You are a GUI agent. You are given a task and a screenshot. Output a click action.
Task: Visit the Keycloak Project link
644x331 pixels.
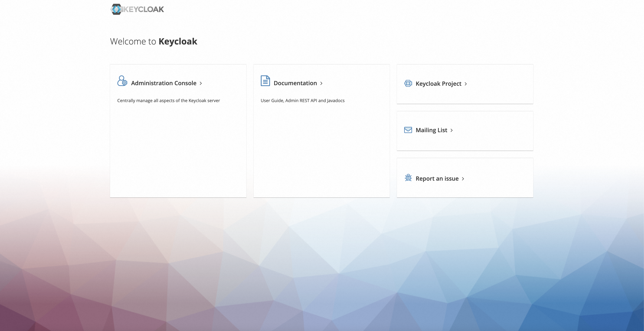(438, 84)
